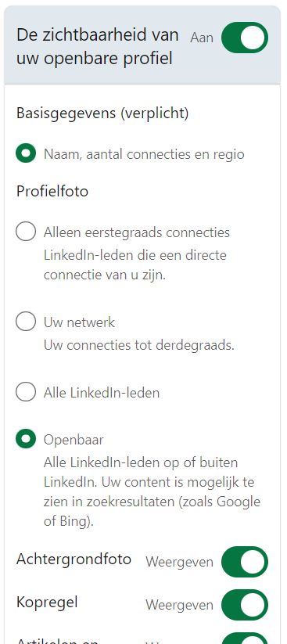The height and width of the screenshot is (644, 287).
Task: Choose the 'Alleen eerstegraads connecties' radio button
Action: click(x=26, y=232)
